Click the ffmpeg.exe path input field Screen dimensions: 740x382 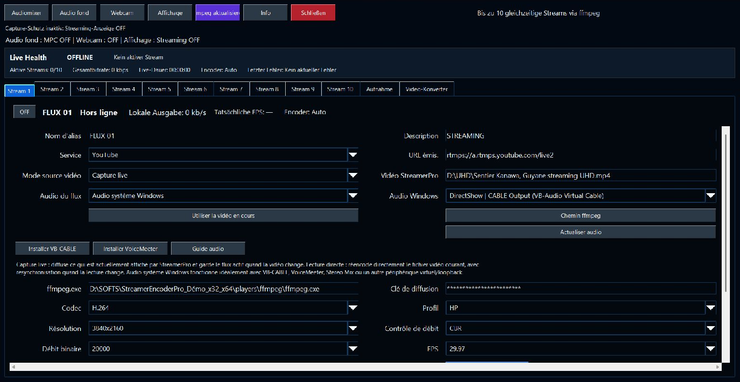coord(223,289)
